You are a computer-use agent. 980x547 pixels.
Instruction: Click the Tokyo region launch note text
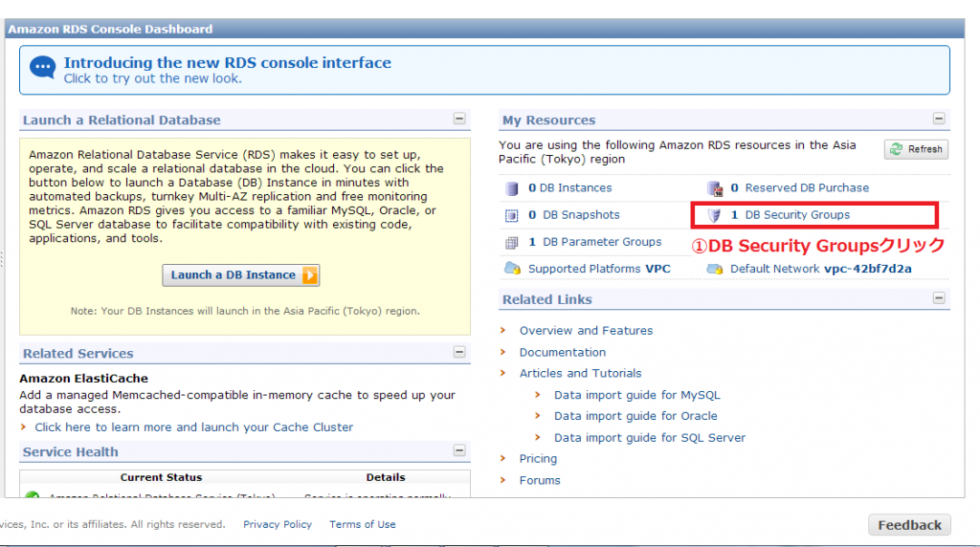(245, 311)
